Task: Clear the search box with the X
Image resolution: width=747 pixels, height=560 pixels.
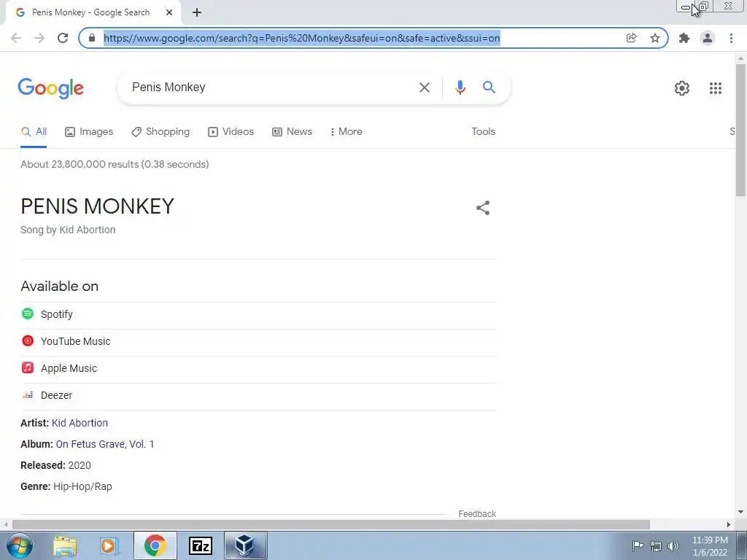Action: 424,87
